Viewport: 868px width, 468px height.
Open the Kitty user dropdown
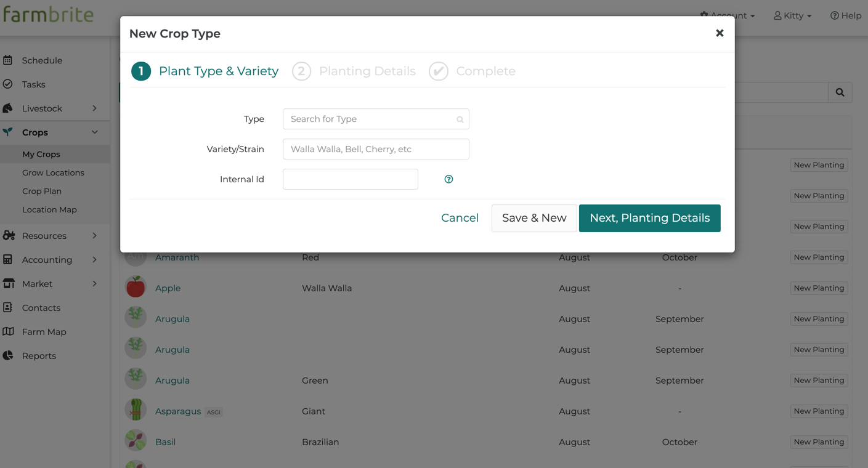793,15
